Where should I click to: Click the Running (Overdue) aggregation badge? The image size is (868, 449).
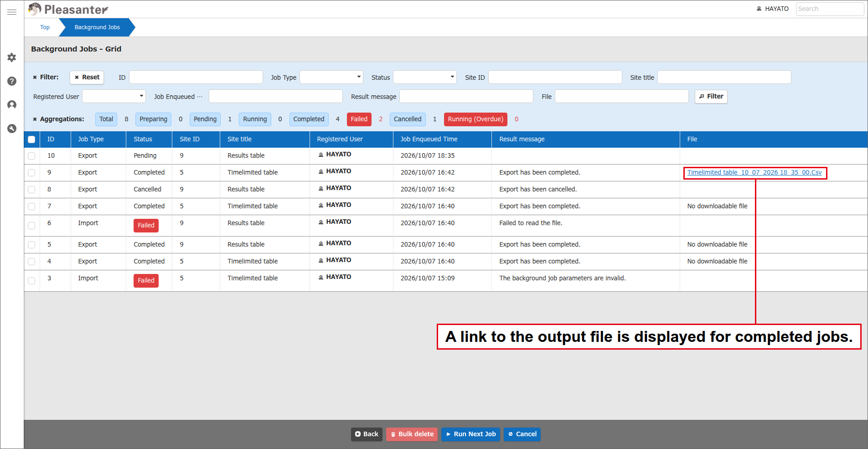point(475,119)
